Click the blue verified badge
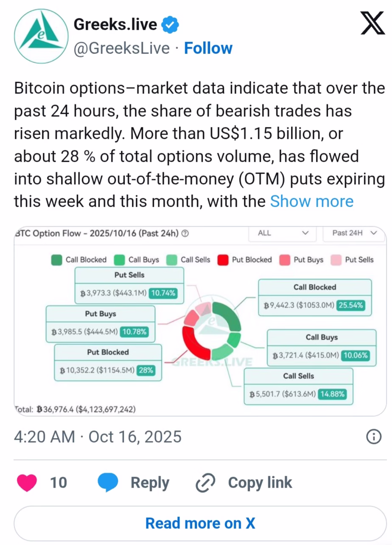Viewport: 392px width, 545px height. click(171, 25)
